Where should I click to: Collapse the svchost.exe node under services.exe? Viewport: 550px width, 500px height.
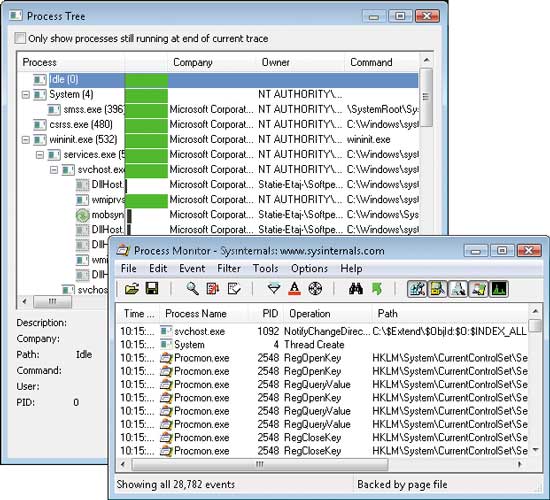[54, 170]
